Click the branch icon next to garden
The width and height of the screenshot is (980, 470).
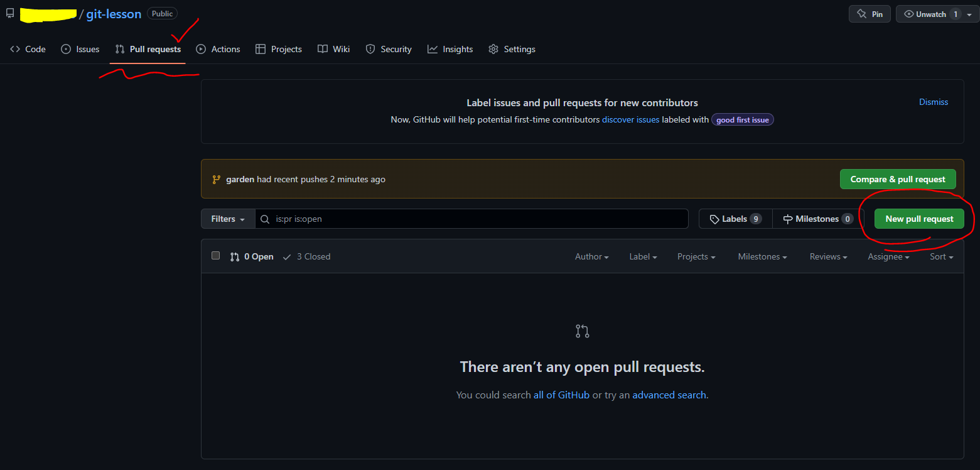(216, 179)
